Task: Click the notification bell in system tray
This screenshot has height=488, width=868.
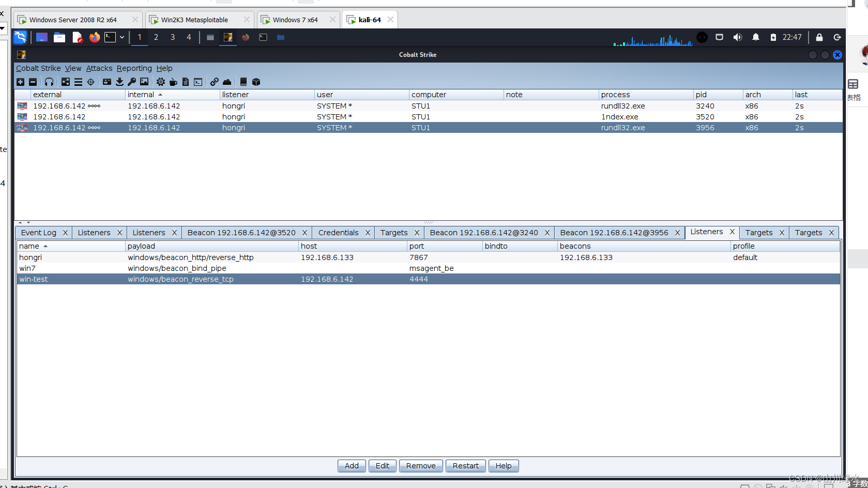Action: coord(756,37)
